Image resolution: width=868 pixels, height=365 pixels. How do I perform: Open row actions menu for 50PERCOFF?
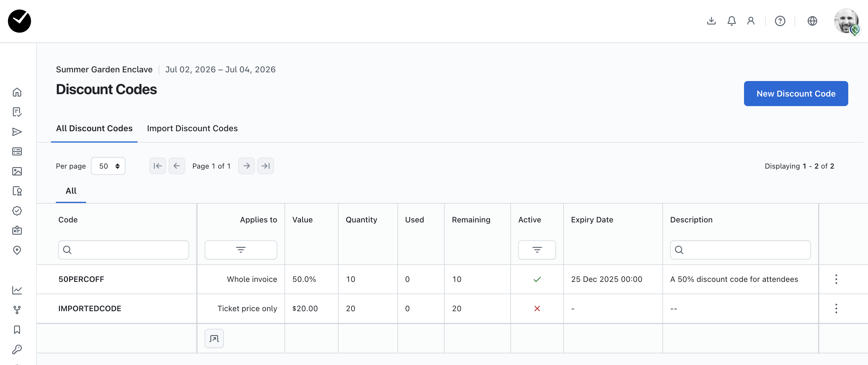836,279
